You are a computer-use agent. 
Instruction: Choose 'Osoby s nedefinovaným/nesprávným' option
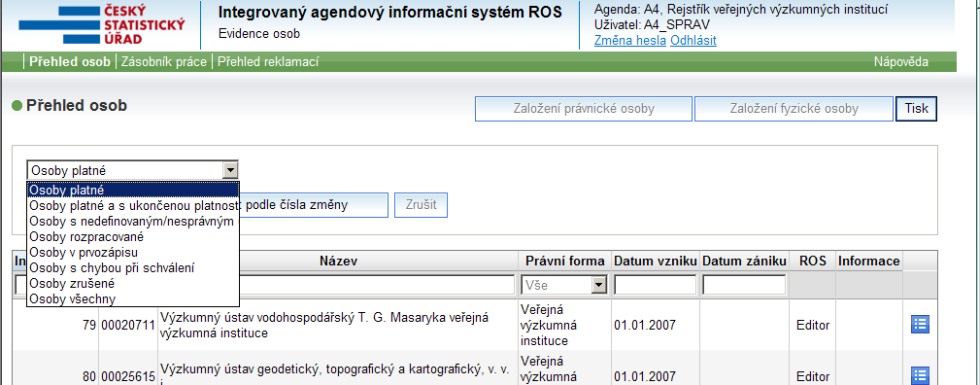click(133, 221)
